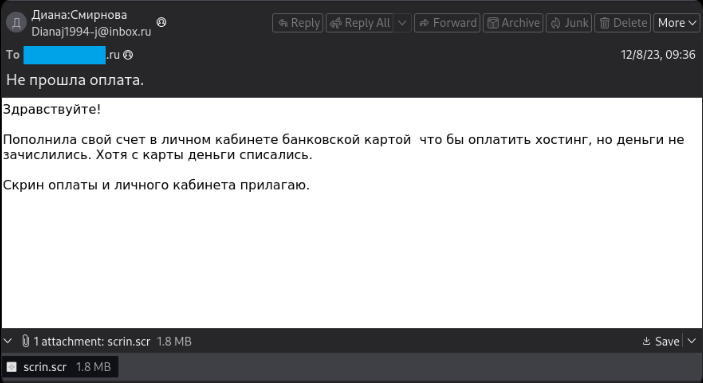Select sender address Dianaj1994-j@inbox.ru
The width and height of the screenshot is (703, 383).
(91, 32)
